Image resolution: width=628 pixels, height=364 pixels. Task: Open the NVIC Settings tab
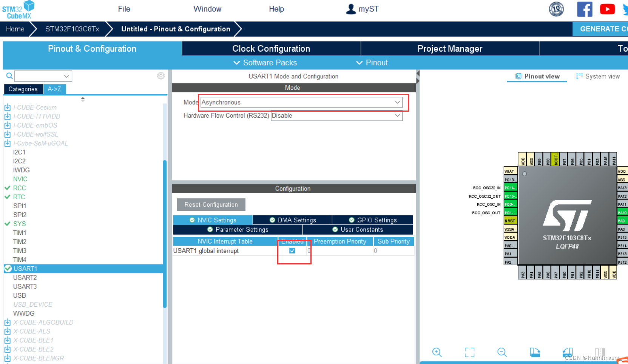[x=213, y=220]
